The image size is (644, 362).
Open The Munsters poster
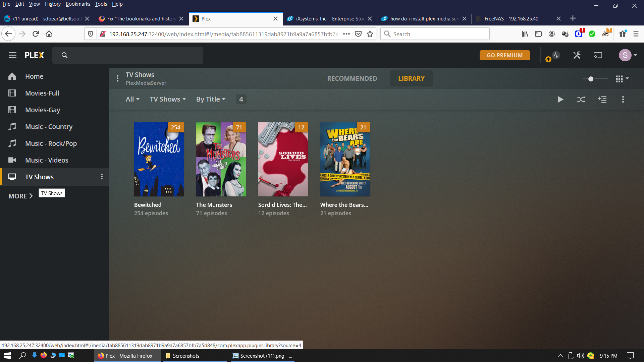pos(221,159)
